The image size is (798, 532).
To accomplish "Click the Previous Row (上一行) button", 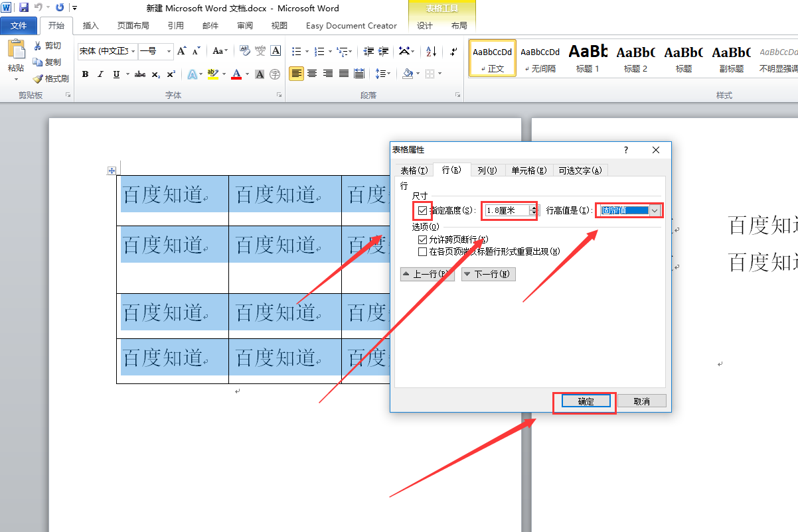I will [428, 274].
